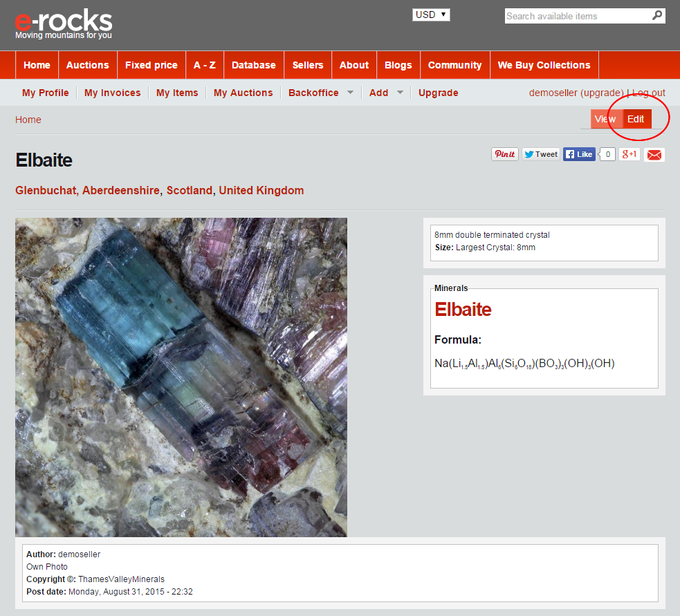Screen dimensions: 680x616
Task: Log out of the account
Action: coord(648,93)
